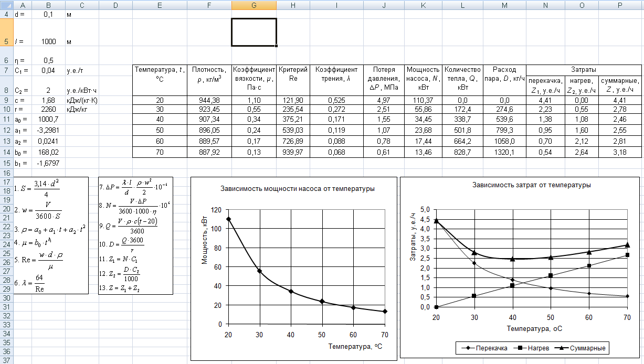This screenshot has width=644, height=364.
Task: Click coefficient b1 value -1,6797
Action: 48,163
